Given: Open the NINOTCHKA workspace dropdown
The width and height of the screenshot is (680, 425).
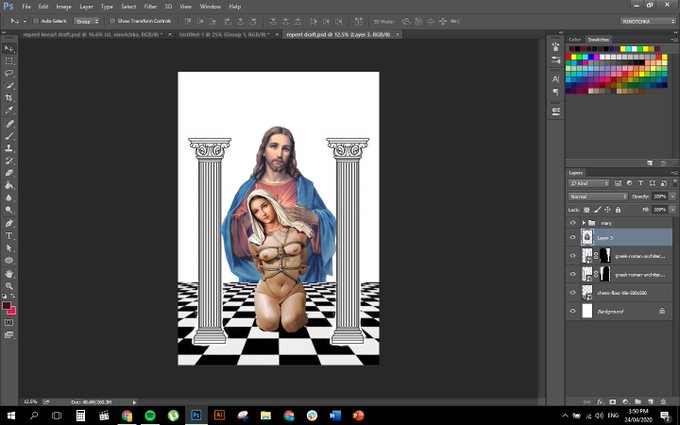Looking at the screenshot, I should pyautogui.click(x=647, y=21).
